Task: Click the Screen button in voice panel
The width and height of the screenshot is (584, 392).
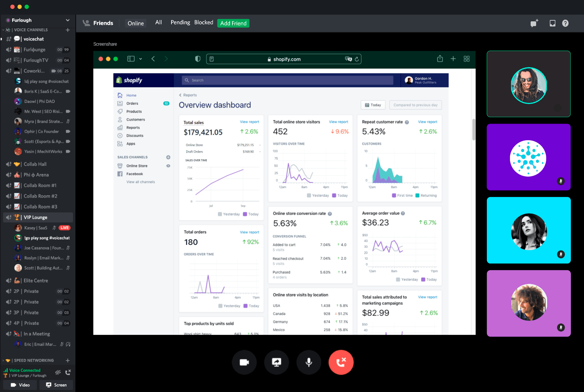Action: (56, 385)
